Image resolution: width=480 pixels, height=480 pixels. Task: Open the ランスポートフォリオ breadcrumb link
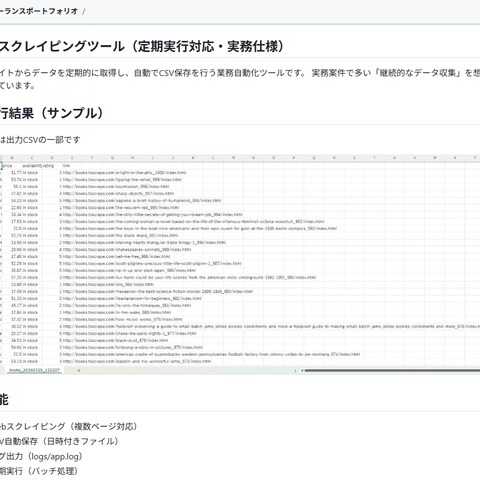39,11
